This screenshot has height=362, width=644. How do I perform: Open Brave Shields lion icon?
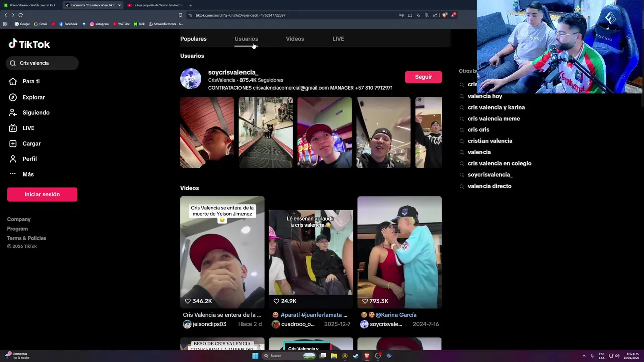click(444, 15)
